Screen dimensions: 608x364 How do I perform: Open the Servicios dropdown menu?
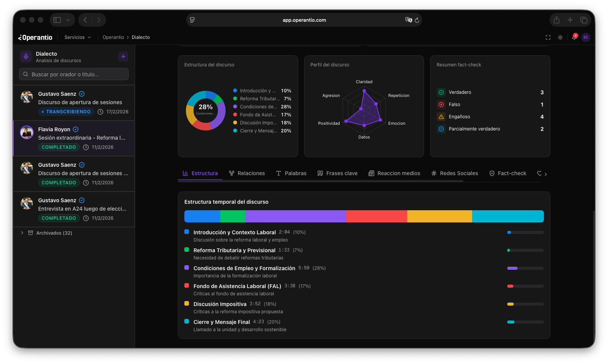coord(77,37)
